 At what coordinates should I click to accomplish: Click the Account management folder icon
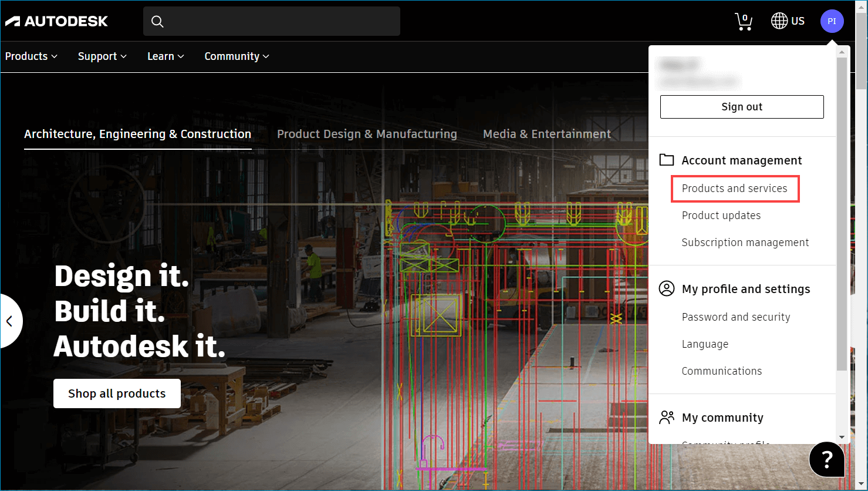(x=666, y=160)
